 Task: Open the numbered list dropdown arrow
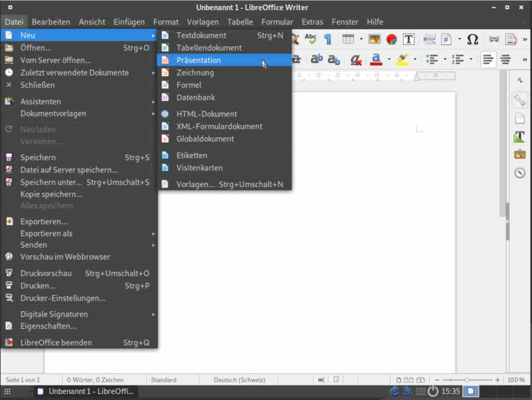click(471, 59)
